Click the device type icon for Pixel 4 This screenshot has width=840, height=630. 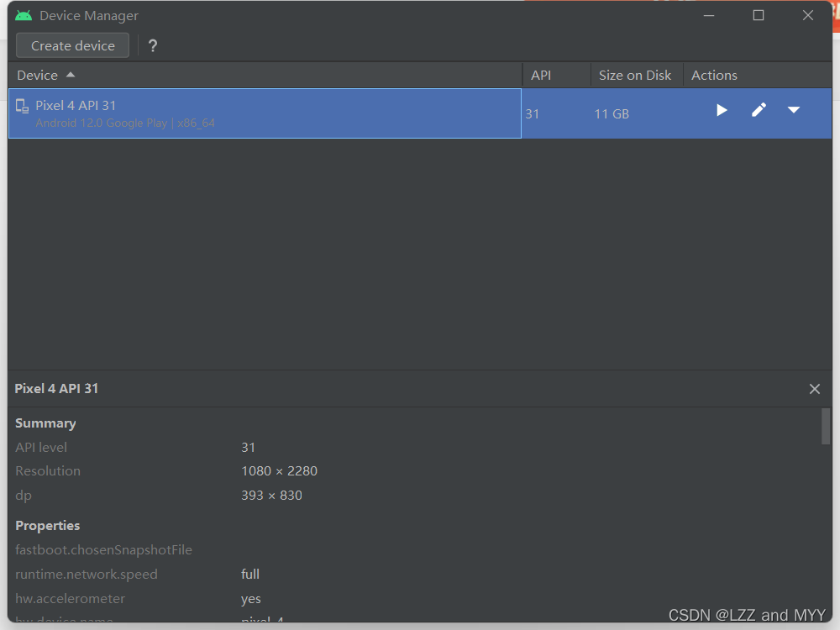22,106
